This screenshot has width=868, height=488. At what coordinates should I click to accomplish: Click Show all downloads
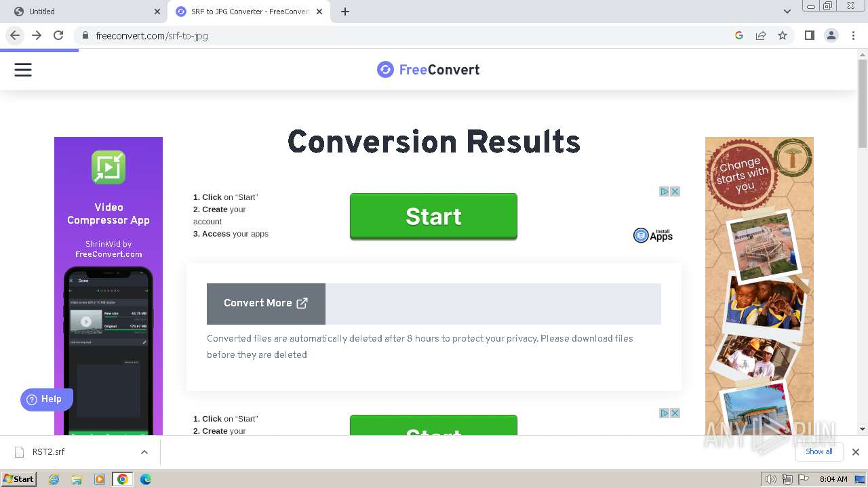click(819, 451)
